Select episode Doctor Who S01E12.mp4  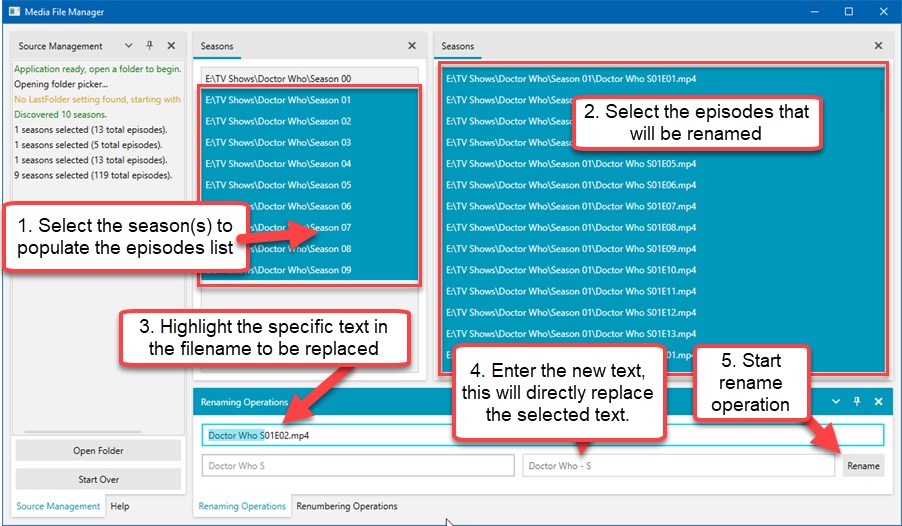click(663, 312)
